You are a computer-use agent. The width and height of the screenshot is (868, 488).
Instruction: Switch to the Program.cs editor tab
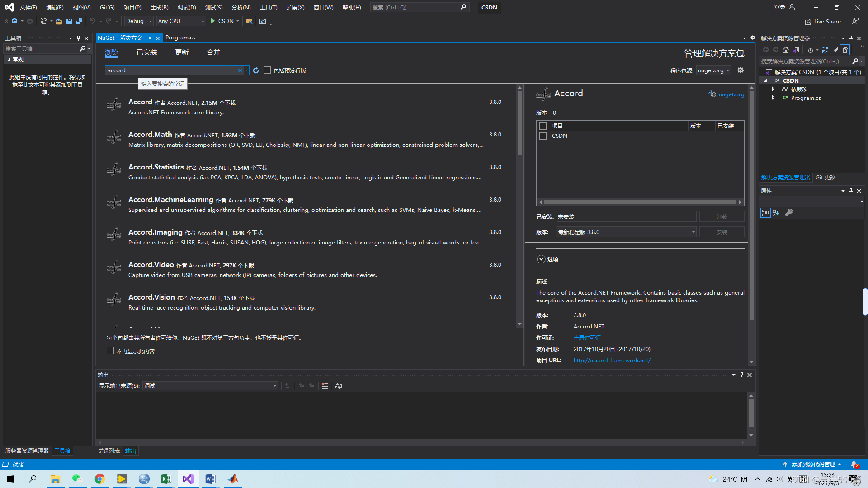click(x=180, y=38)
